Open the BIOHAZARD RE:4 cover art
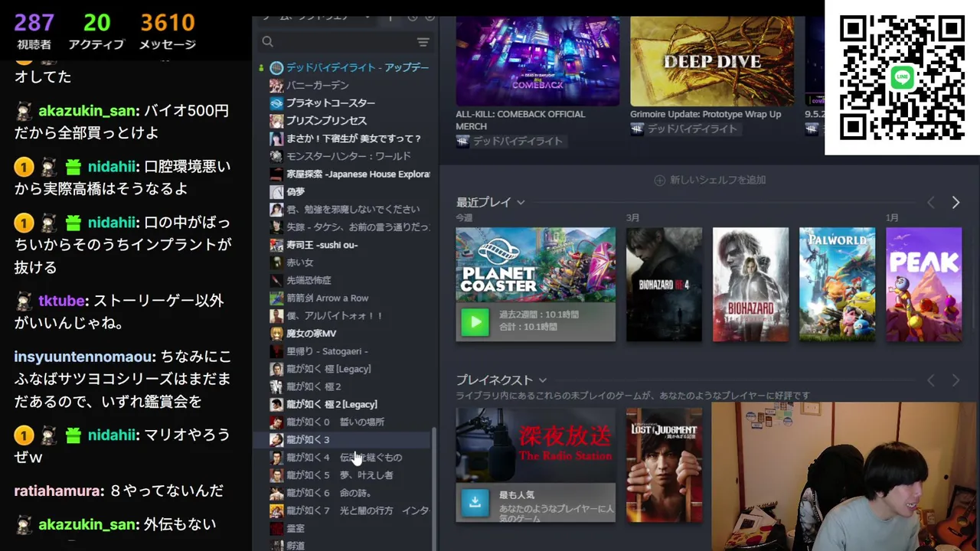Image resolution: width=980 pixels, height=551 pixels. click(664, 284)
